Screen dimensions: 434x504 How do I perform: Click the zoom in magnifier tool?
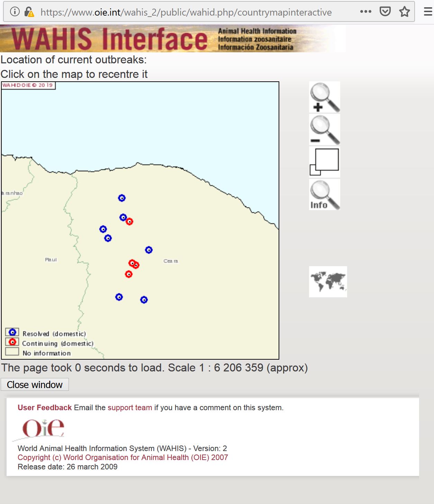click(325, 97)
